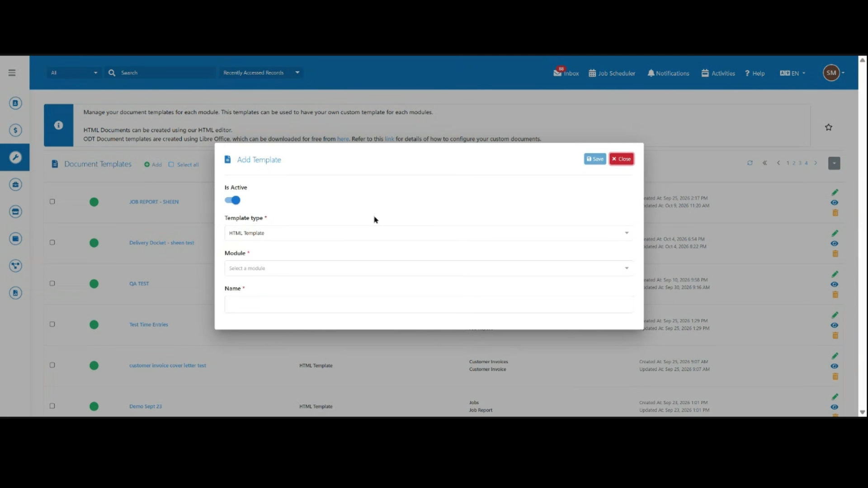
Task: Open Activities in top bar
Action: 718,73
